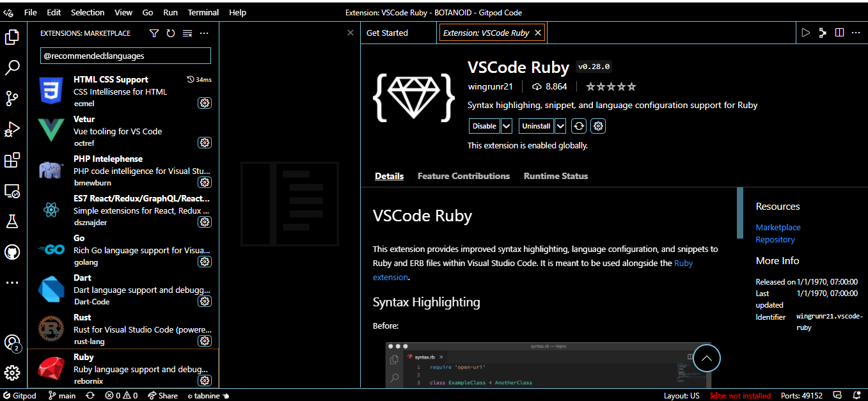
Task: Click the syntax.rb screenshot thumbnail
Action: click(x=548, y=365)
